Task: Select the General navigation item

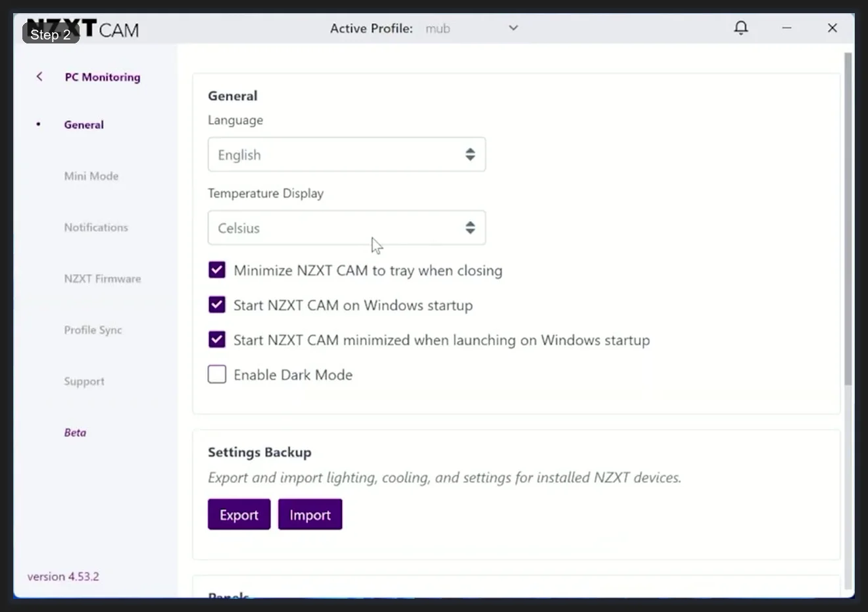Action: click(84, 124)
